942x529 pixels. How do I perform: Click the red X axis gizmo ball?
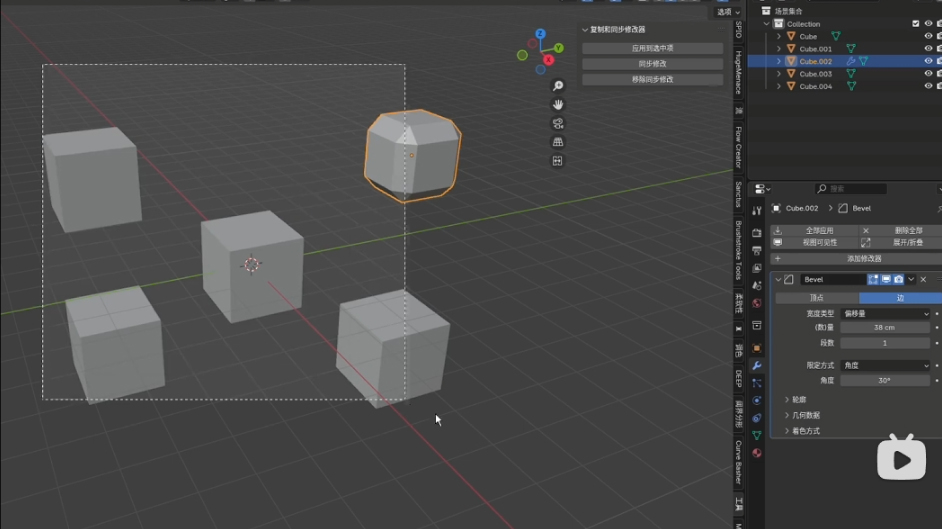coord(548,59)
